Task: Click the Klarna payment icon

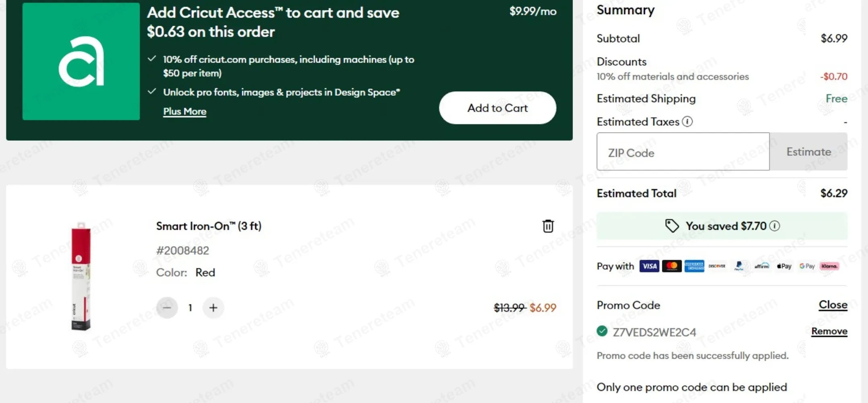Action: click(829, 266)
